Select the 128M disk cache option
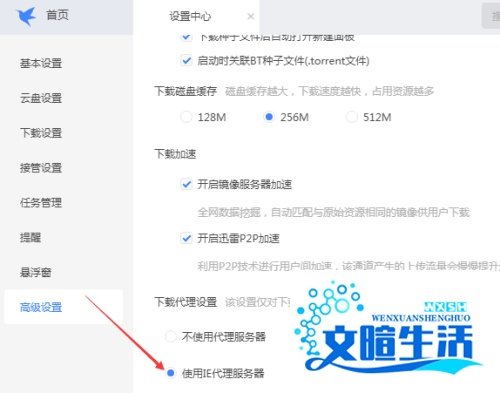This screenshot has height=393, width=500. (x=186, y=117)
